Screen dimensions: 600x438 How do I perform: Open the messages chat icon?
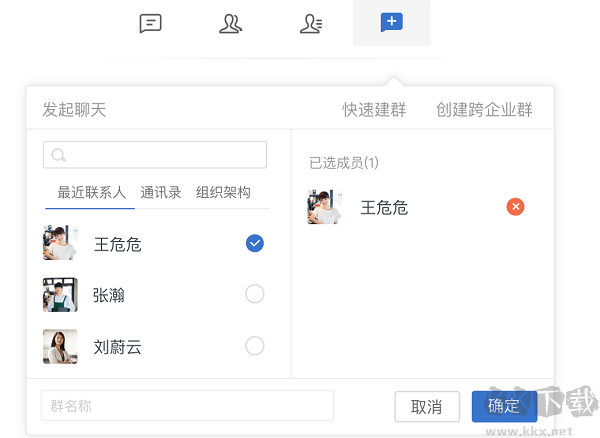click(x=150, y=23)
